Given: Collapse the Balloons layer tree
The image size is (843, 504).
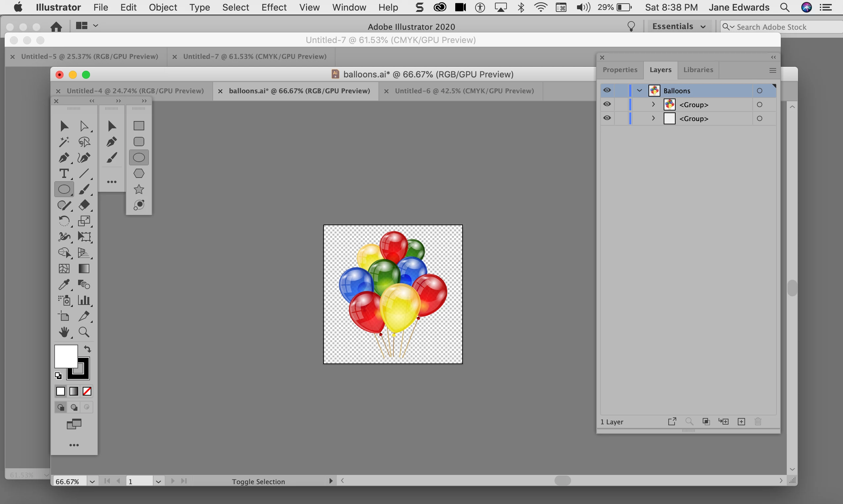Looking at the screenshot, I should tap(640, 90).
